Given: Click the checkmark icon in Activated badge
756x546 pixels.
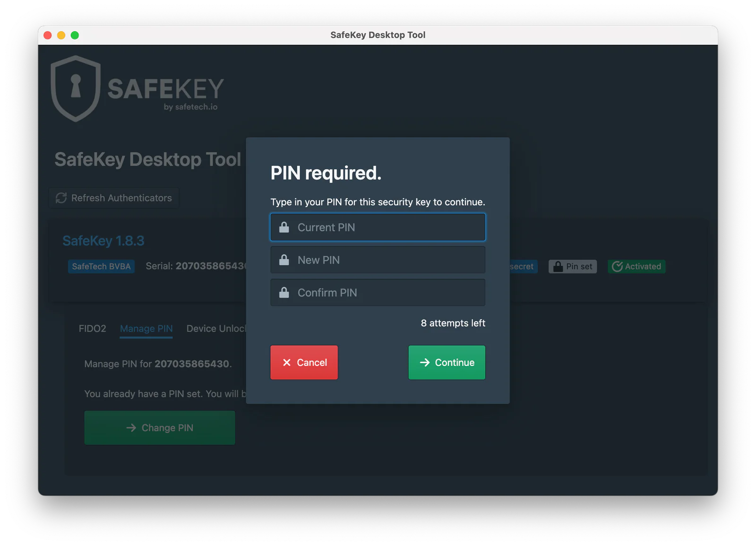Looking at the screenshot, I should (x=617, y=267).
